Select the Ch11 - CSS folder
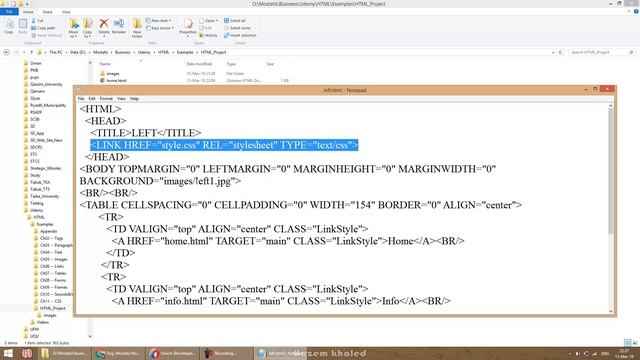 pyautogui.click(x=51, y=301)
